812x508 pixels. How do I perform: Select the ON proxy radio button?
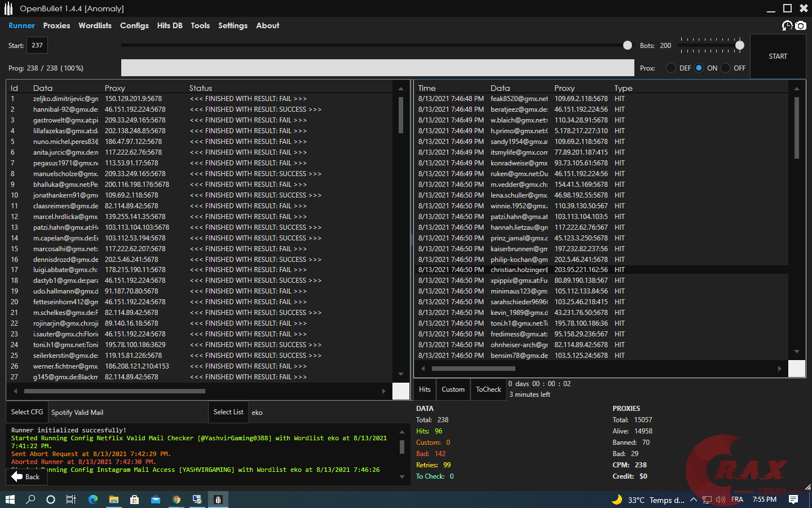699,68
